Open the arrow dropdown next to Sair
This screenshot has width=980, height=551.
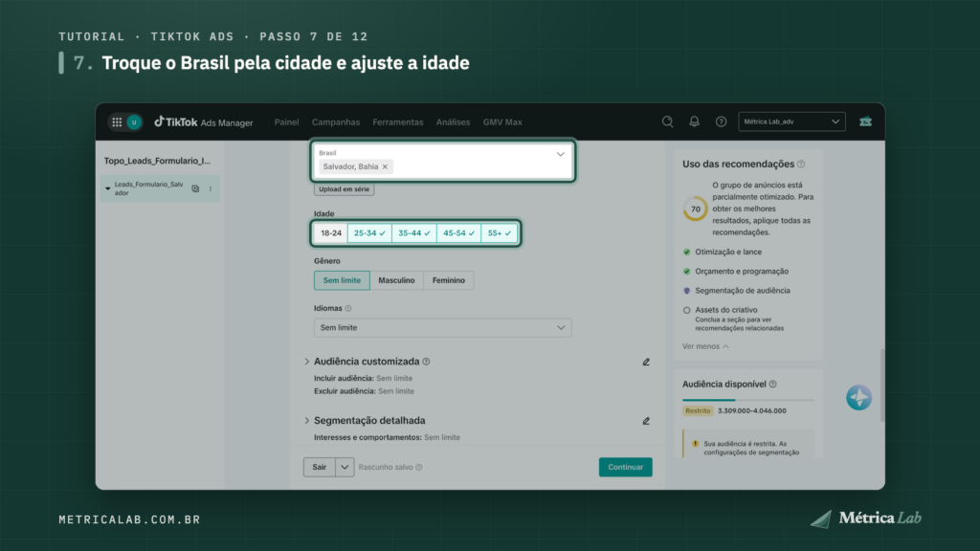(345, 467)
